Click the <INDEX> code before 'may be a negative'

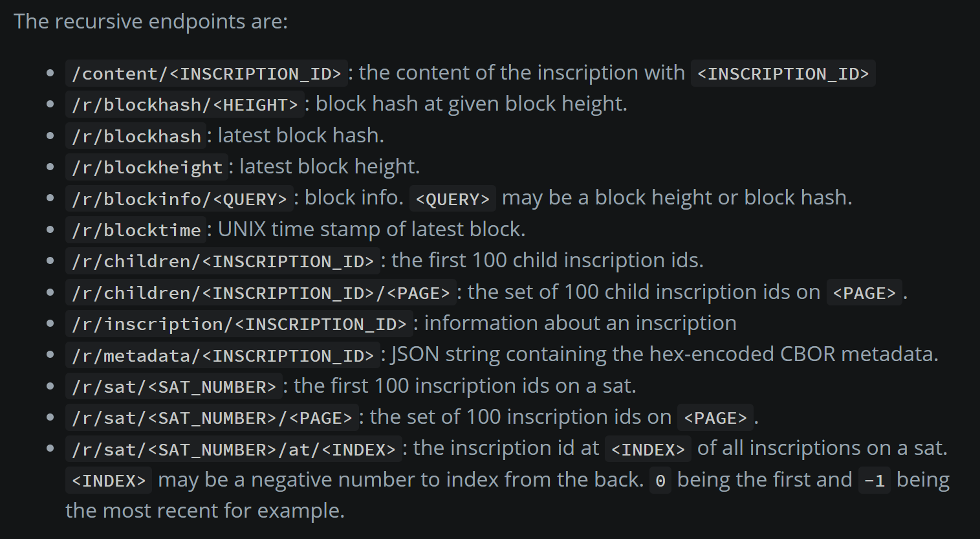(x=109, y=481)
